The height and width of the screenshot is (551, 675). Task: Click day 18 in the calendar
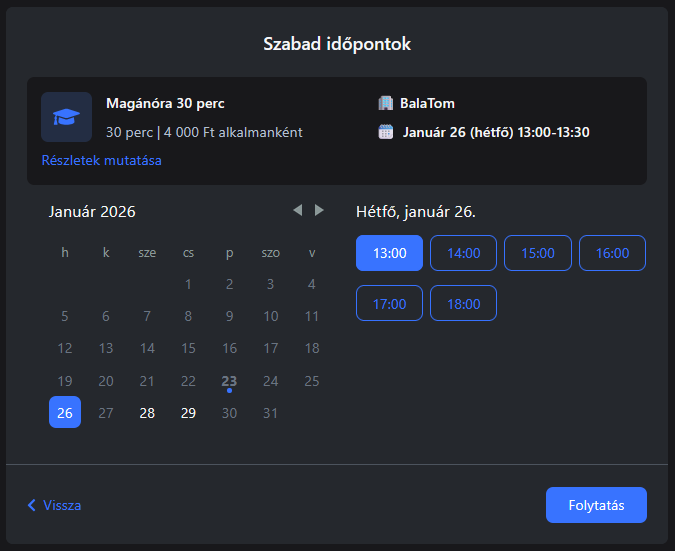click(312, 348)
